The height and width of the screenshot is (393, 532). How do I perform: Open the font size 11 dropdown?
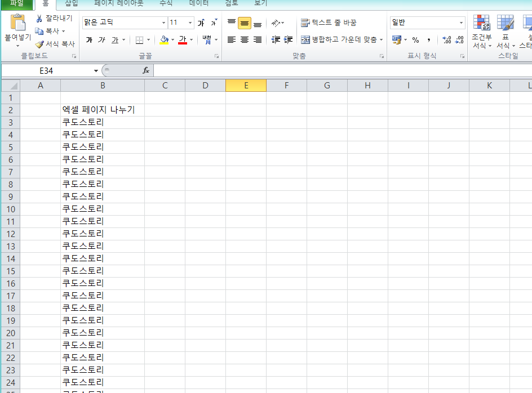190,23
